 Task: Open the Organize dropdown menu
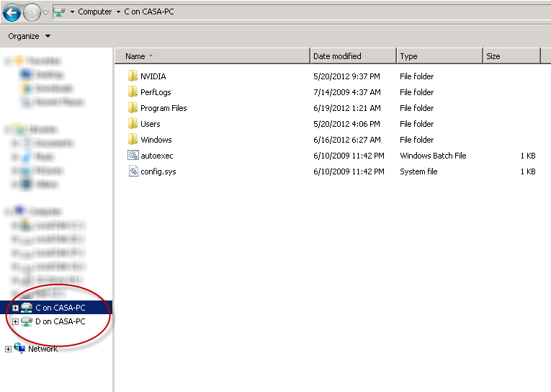pos(29,36)
